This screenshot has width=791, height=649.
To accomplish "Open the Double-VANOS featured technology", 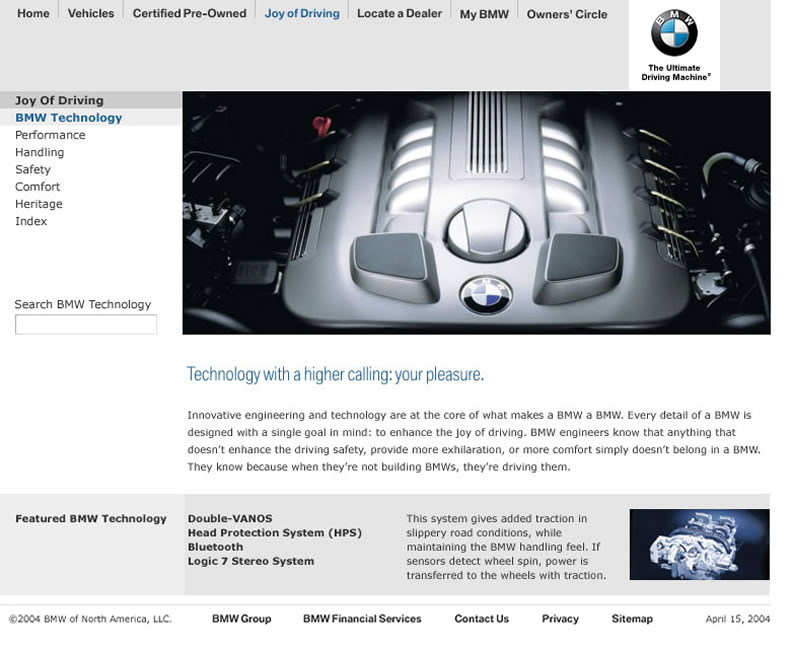I will click(x=230, y=518).
